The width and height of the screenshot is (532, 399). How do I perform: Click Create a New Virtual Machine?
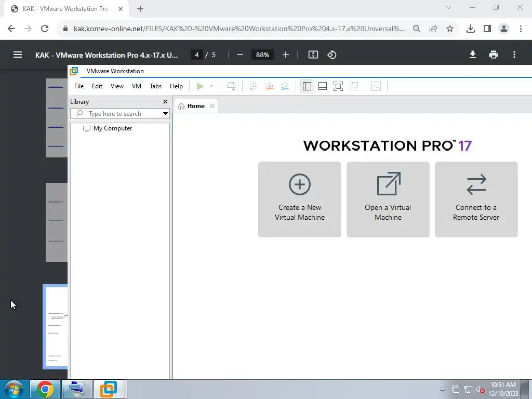(x=300, y=199)
